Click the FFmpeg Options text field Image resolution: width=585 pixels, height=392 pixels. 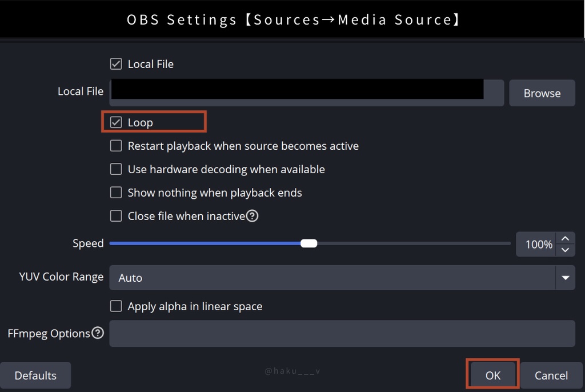click(x=342, y=333)
